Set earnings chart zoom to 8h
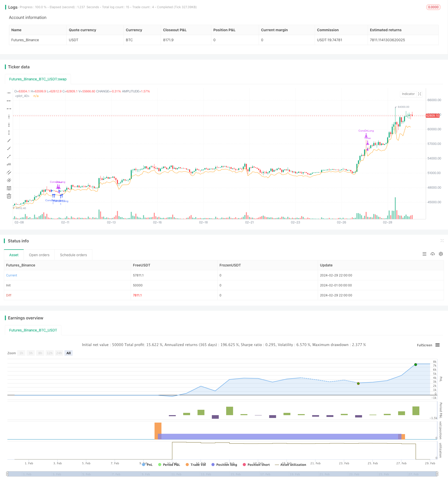The width and height of the screenshot is (448, 484). click(x=40, y=353)
